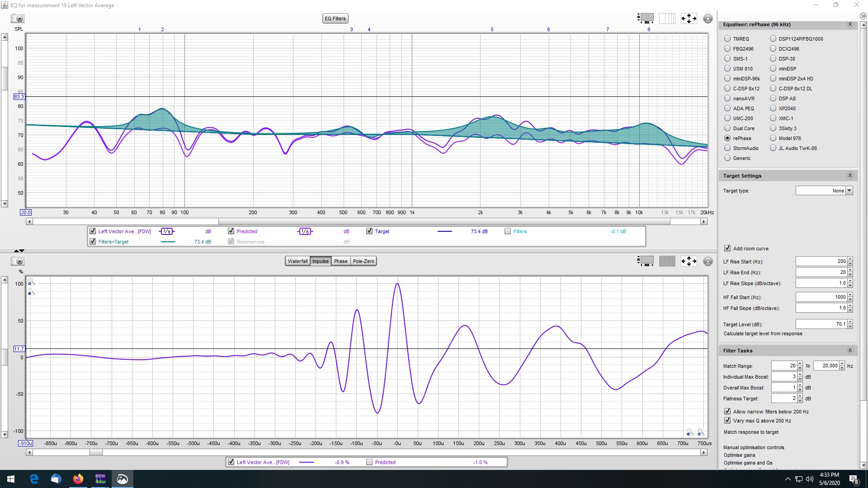
Task: Select filter marker 2 above graph
Action: [x=162, y=29]
